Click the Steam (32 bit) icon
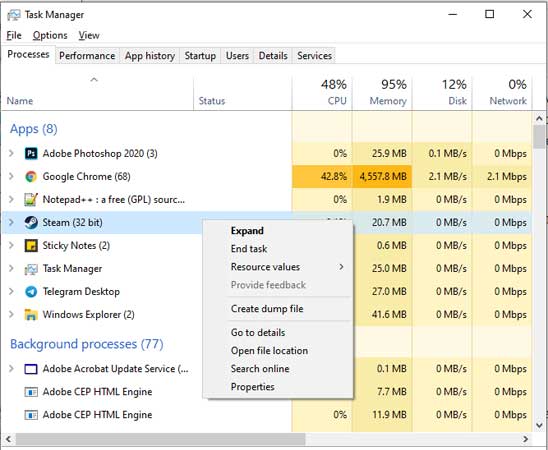The image size is (548, 450). click(x=31, y=223)
